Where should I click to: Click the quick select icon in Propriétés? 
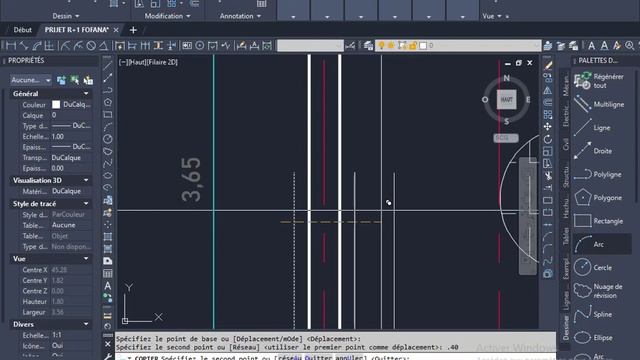click(88, 80)
